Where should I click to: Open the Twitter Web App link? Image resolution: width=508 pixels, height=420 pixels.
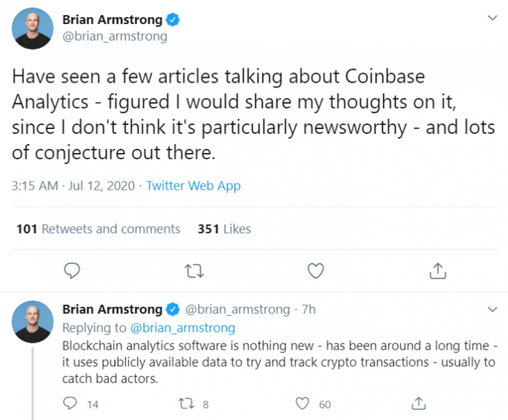click(193, 186)
